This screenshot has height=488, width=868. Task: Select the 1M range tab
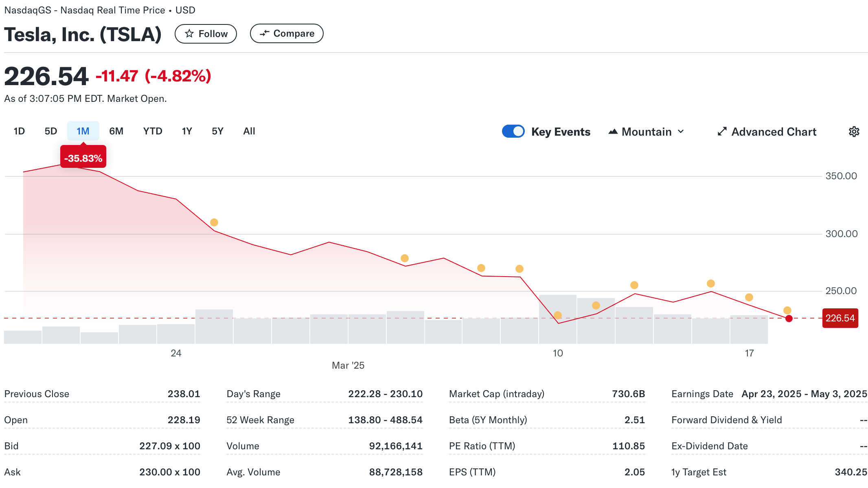tap(83, 131)
